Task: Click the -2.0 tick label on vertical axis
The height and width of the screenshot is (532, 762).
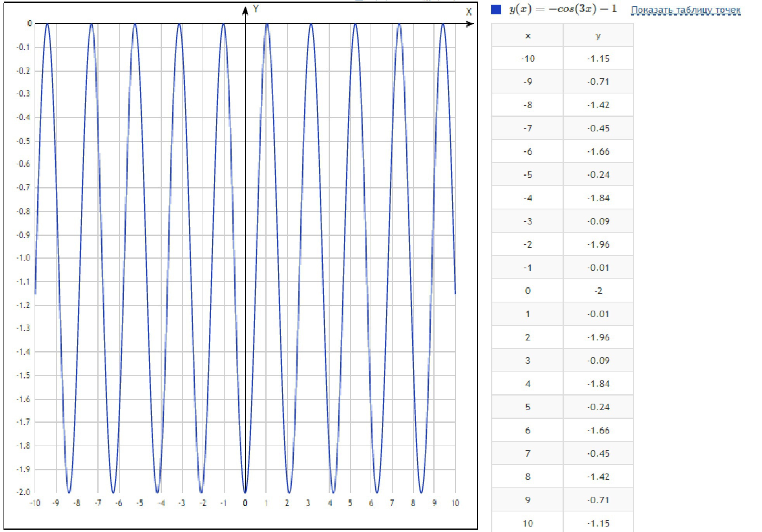Action: click(x=23, y=492)
